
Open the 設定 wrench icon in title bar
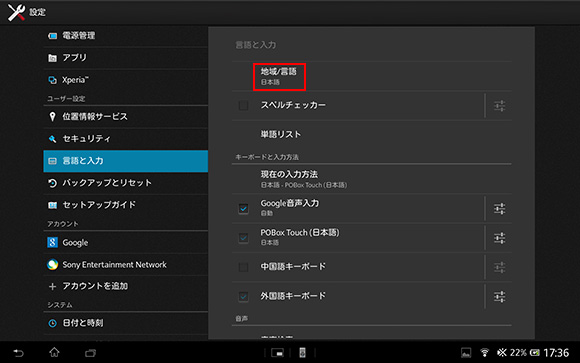point(16,12)
